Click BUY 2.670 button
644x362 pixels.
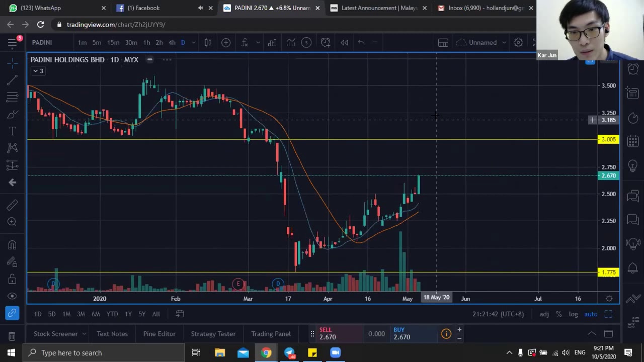(413, 333)
